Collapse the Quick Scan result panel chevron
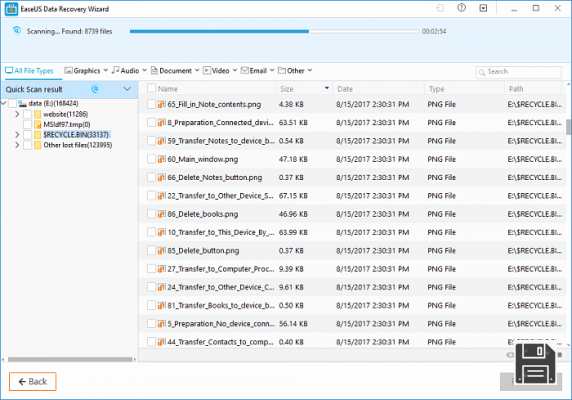The width and height of the screenshot is (572, 400). (127, 89)
